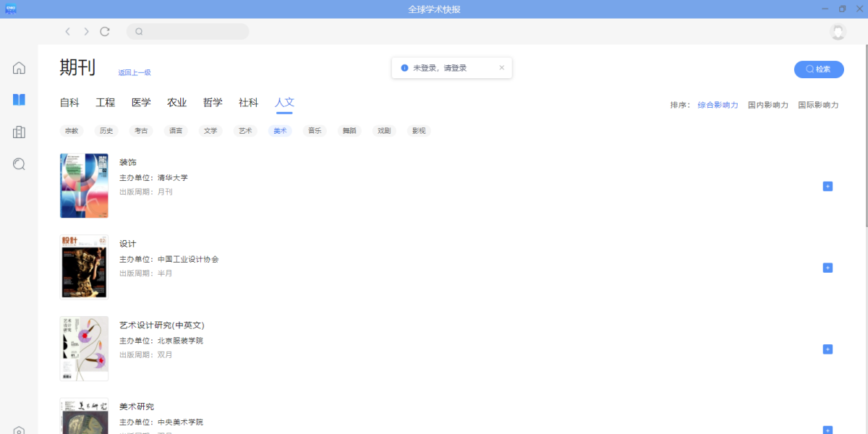Click the forward navigation arrow

coord(86,32)
